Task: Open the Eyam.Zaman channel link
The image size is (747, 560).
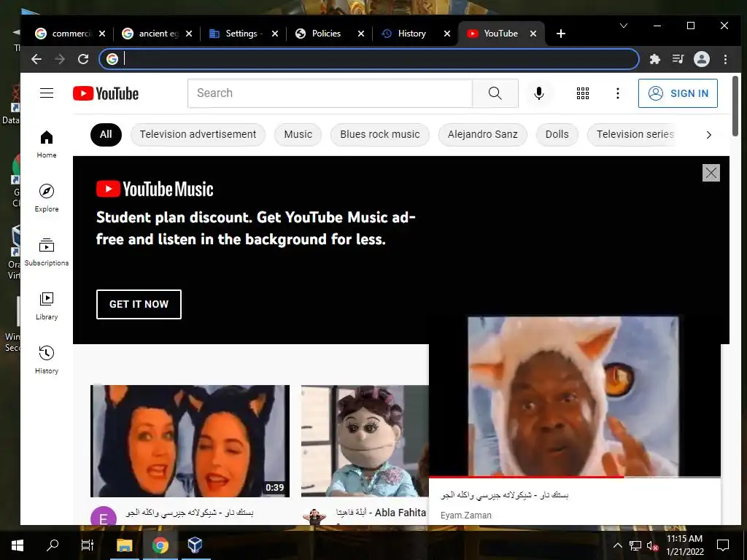Action: [465, 516]
